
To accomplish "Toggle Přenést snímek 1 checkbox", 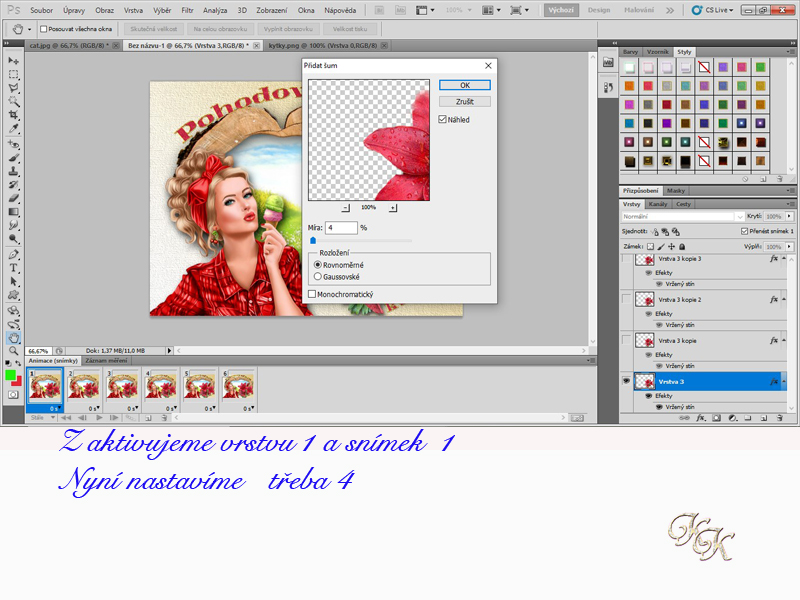I will tap(744, 231).
